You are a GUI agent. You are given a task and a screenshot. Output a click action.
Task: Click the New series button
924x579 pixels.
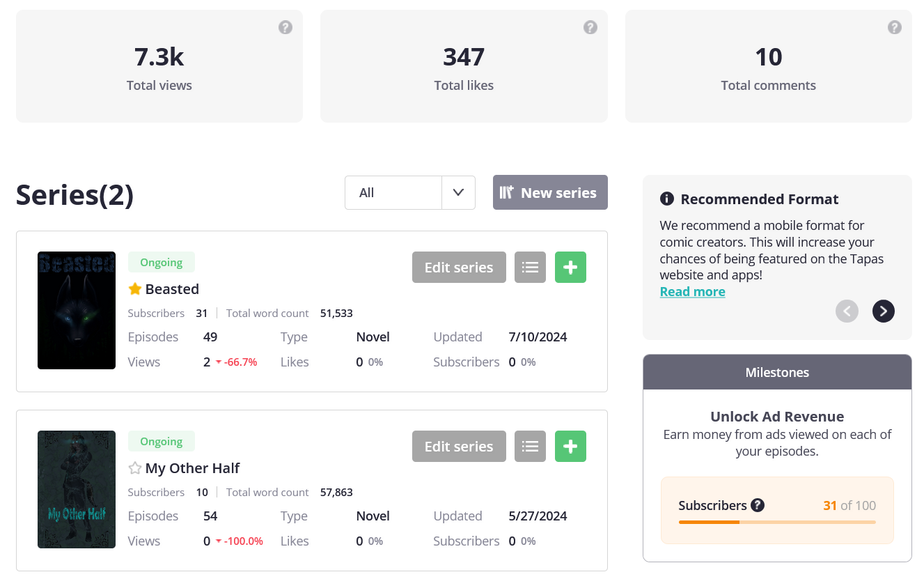click(550, 193)
